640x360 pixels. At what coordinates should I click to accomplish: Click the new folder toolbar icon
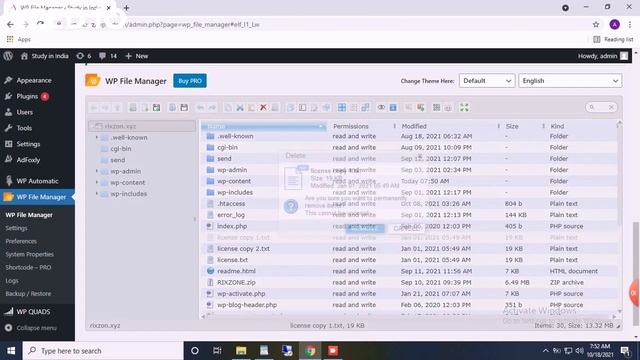(x=133, y=108)
